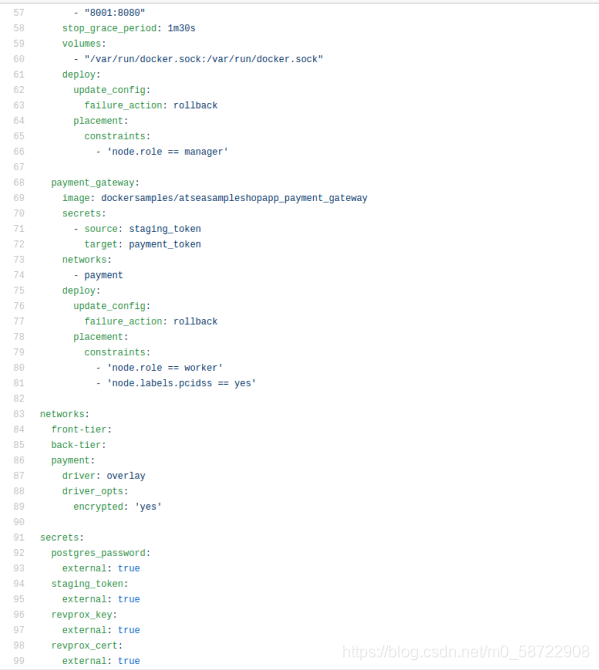
Task: Click the stop_grace_period key
Action: pos(109,28)
